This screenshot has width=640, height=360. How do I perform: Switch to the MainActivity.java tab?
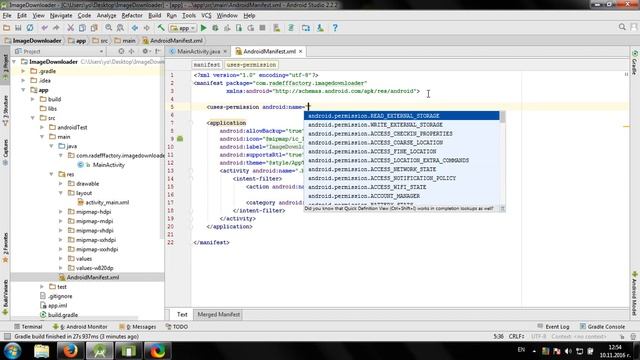pyautogui.click(x=198, y=51)
